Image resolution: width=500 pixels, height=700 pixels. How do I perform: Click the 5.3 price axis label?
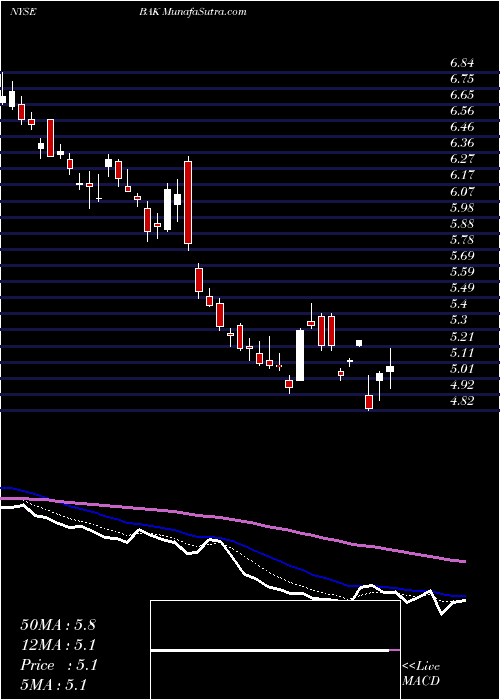[459, 320]
